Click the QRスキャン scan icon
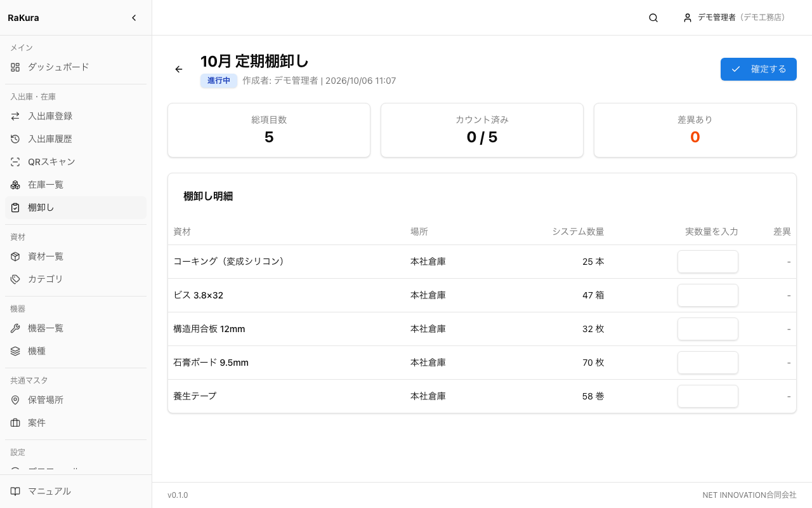 coord(15,162)
